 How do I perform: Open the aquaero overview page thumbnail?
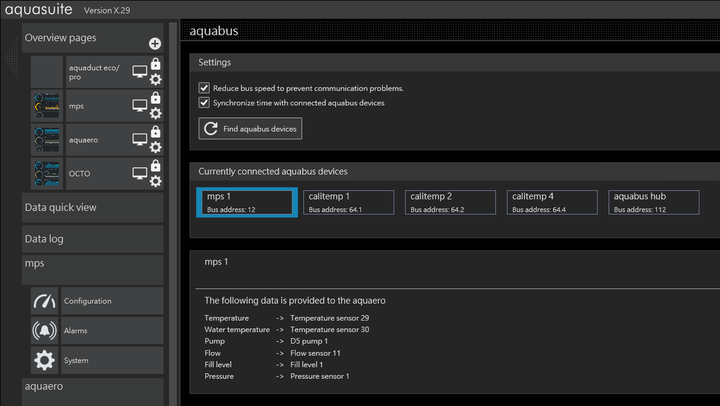pos(47,140)
